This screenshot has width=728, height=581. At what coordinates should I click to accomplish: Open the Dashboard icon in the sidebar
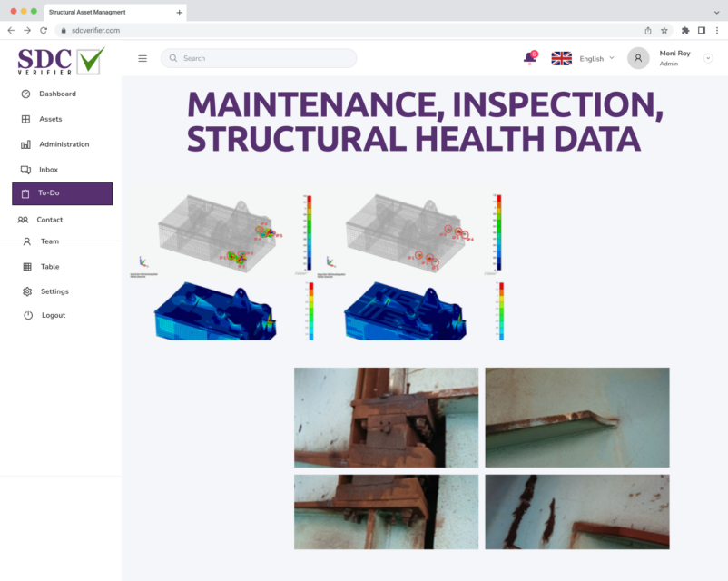pos(26,94)
